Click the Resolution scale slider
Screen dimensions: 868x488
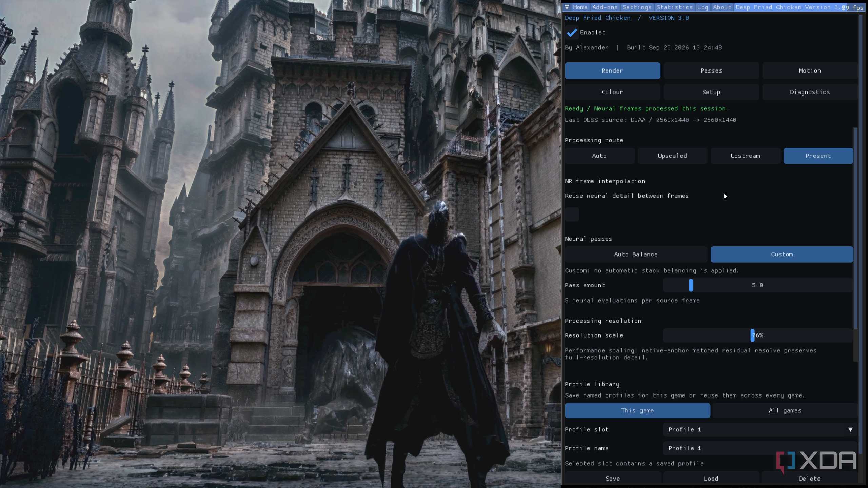coord(758,335)
